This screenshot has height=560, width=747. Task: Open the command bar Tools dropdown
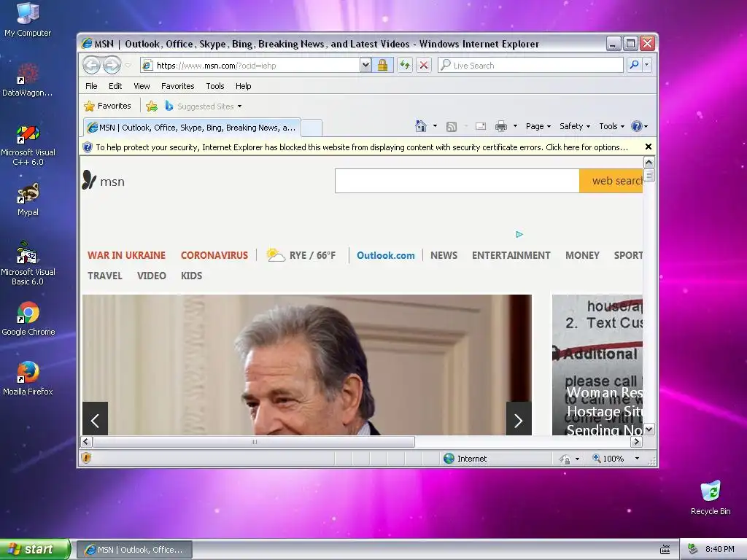(612, 126)
